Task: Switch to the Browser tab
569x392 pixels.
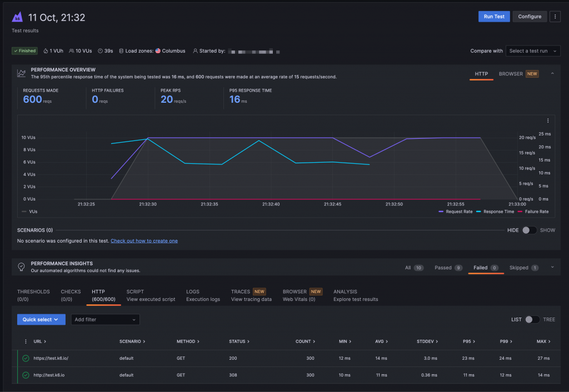Action: (511, 74)
